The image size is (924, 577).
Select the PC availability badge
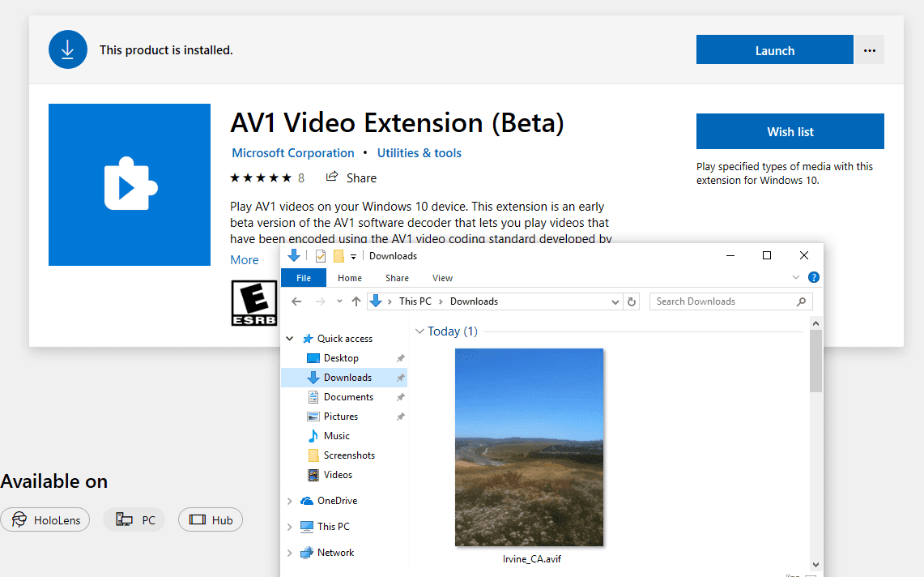click(x=134, y=519)
